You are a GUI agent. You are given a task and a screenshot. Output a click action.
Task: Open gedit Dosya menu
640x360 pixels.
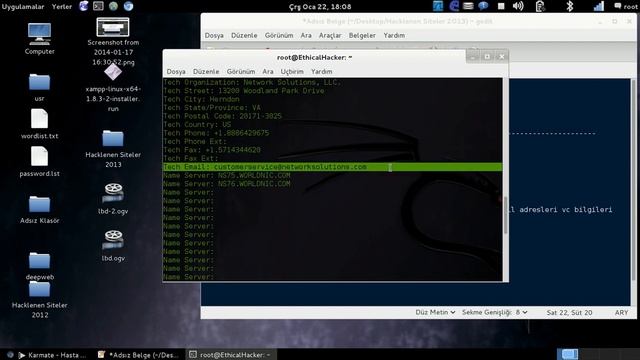[214, 36]
